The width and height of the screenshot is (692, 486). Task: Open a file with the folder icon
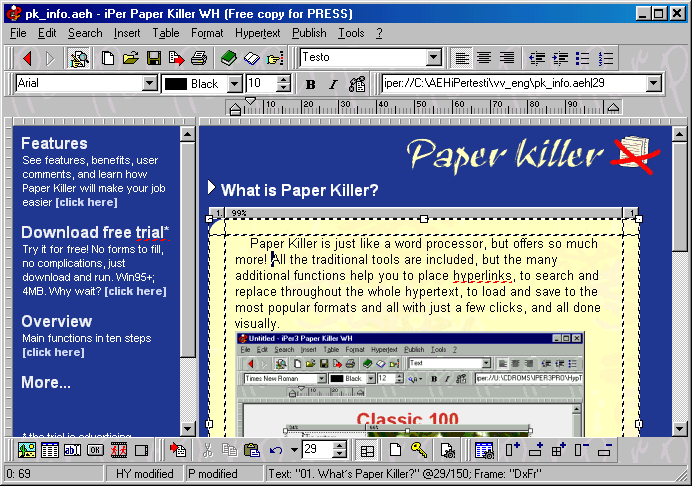pos(131,58)
